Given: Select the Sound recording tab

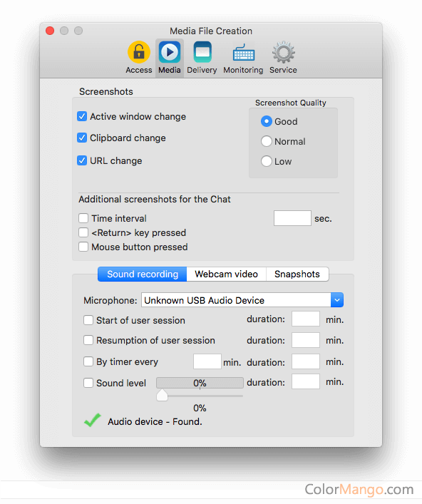Looking at the screenshot, I should pos(143,274).
